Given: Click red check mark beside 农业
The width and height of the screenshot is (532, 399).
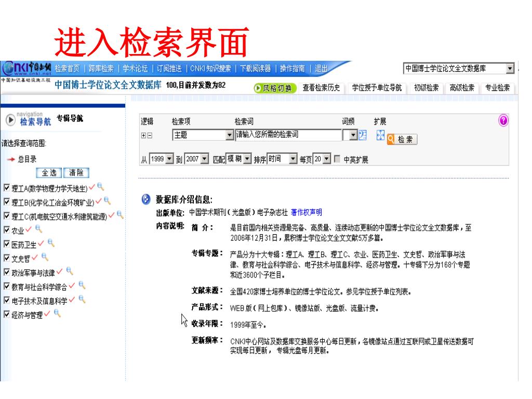Looking at the screenshot, I should click(29, 229).
